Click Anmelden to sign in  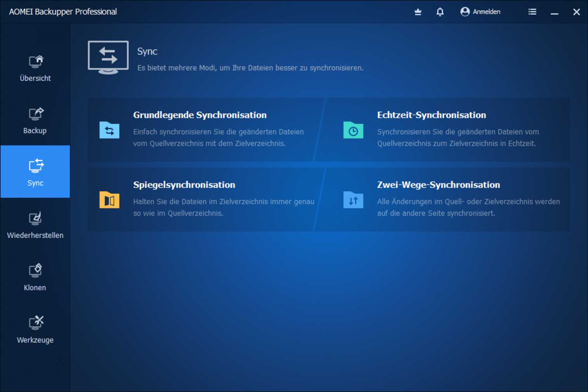point(486,12)
